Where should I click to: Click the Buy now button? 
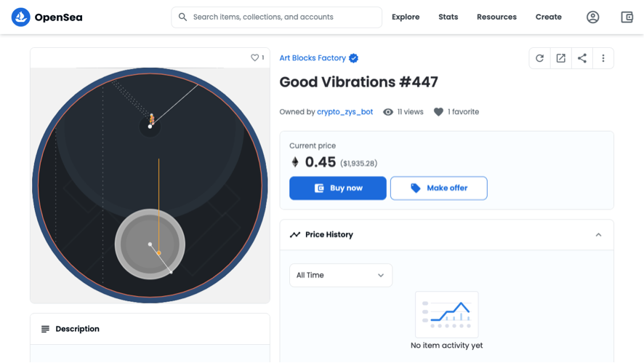pos(337,188)
